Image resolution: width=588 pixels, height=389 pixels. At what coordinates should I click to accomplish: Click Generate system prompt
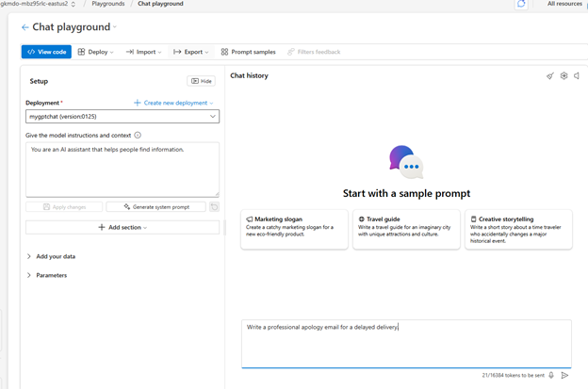[x=156, y=207]
